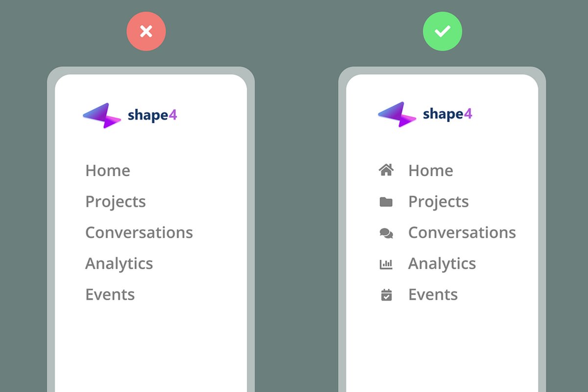Click the lightning bolt logo in left panel
The width and height of the screenshot is (588, 392).
pyautogui.click(x=102, y=116)
